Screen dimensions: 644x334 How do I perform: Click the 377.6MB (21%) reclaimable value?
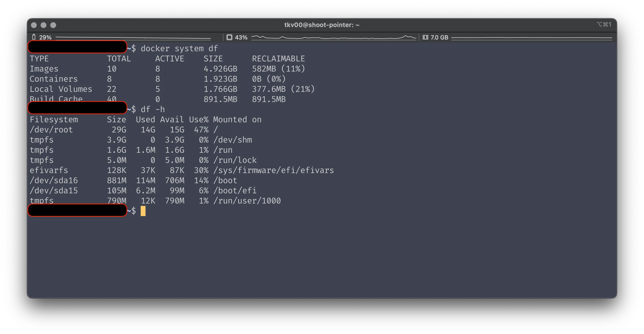click(283, 89)
